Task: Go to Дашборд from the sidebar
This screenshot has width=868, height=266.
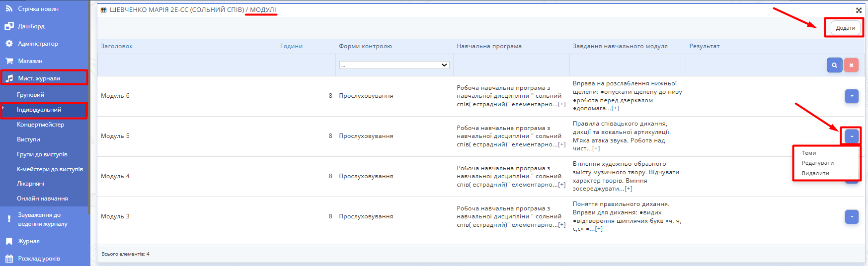Action: tap(31, 26)
